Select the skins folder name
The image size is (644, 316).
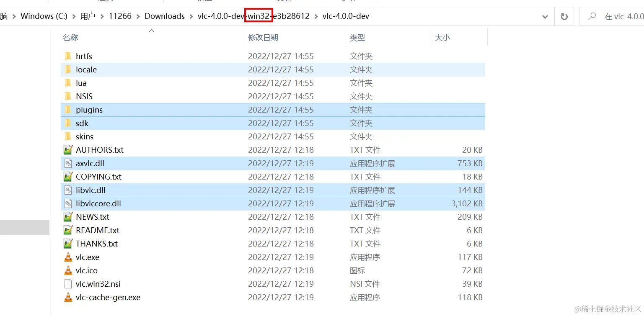(x=85, y=136)
